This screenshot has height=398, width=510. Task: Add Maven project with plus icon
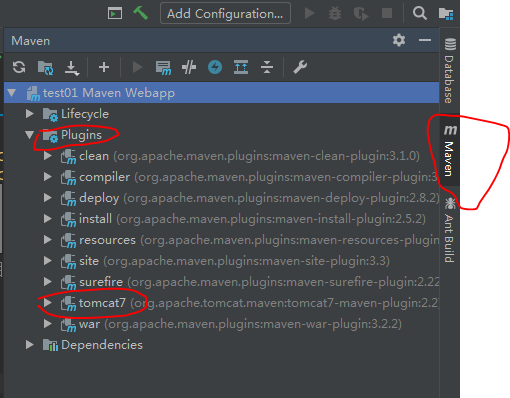(x=104, y=67)
